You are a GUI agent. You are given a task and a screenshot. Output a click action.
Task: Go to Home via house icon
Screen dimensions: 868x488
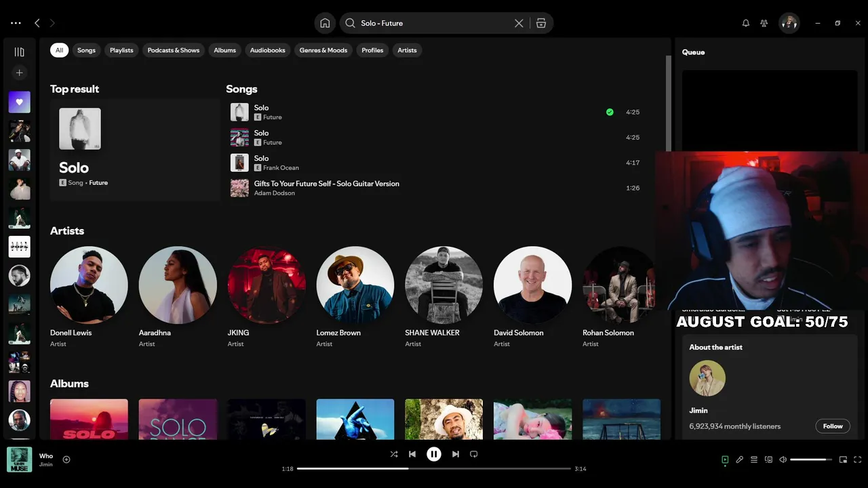[325, 23]
